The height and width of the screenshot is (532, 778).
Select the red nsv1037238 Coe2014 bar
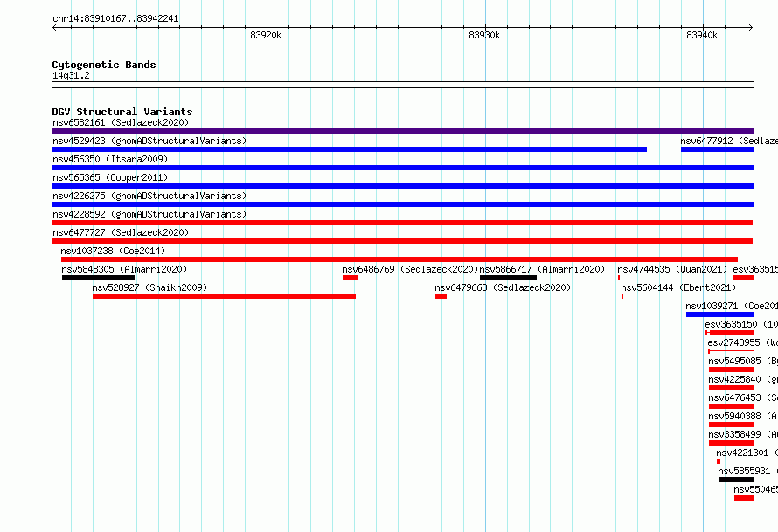399,259
